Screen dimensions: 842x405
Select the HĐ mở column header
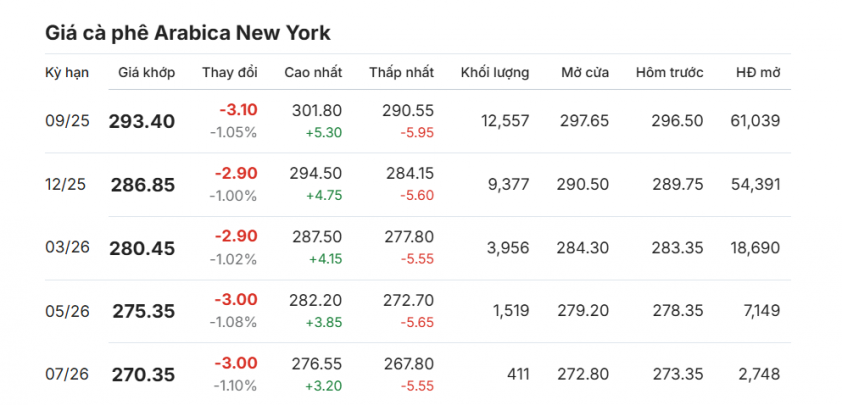click(758, 73)
